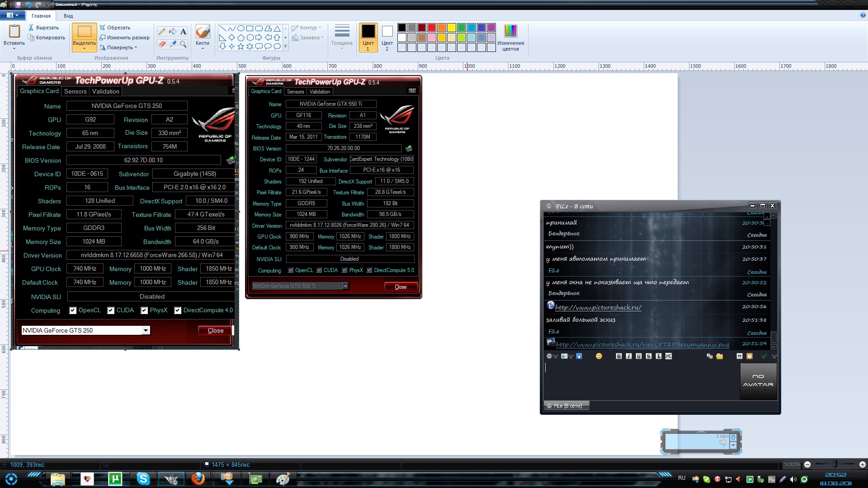Pick the five-point star shape

[241, 46]
